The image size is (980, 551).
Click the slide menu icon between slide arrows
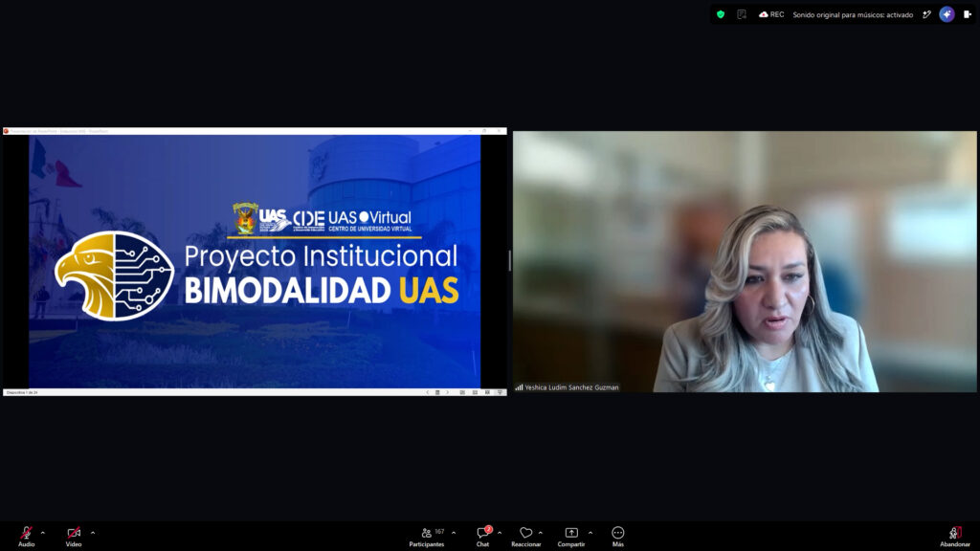click(437, 392)
